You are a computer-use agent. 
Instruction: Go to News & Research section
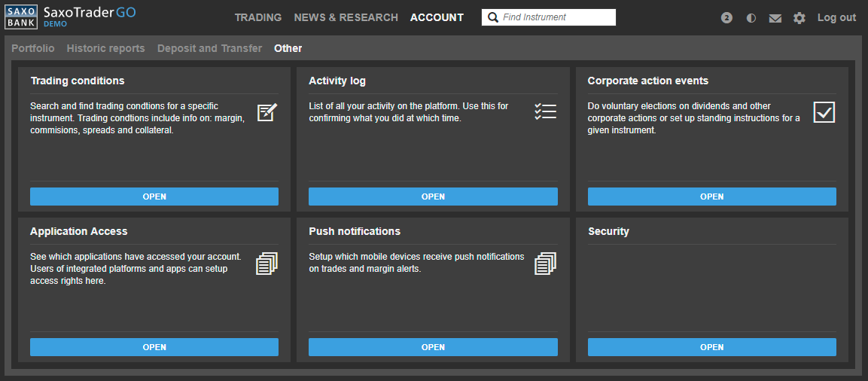[346, 17]
